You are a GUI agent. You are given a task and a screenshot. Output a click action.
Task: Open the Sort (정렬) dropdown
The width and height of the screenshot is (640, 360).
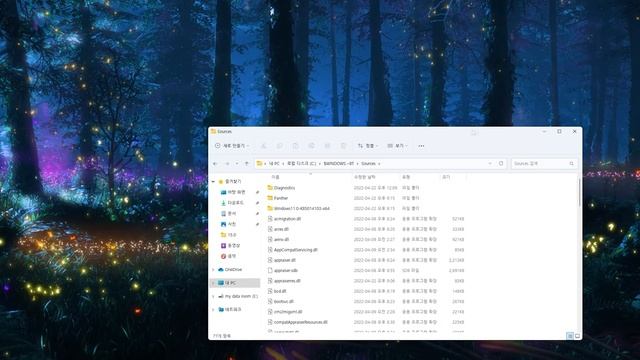(368, 146)
